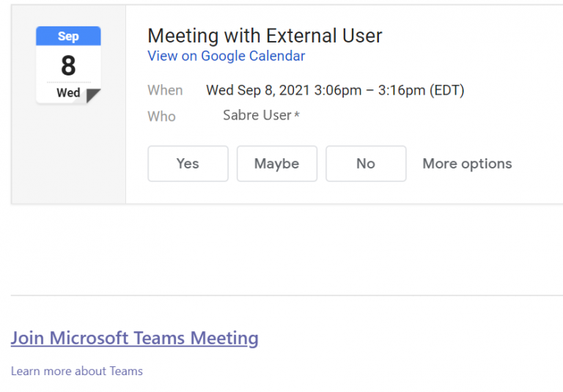Click the blue Sep month header on calendar icon
Screen dimensions: 563x392
pos(68,36)
